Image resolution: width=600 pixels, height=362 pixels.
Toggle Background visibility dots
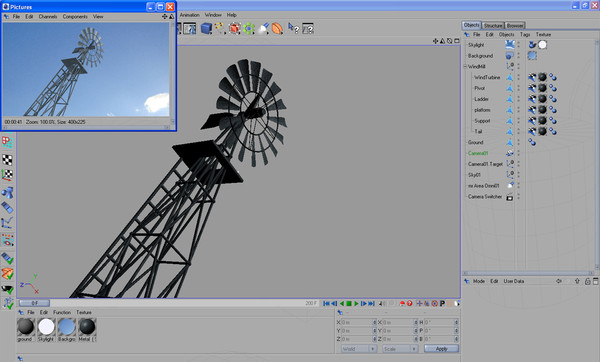pos(519,56)
